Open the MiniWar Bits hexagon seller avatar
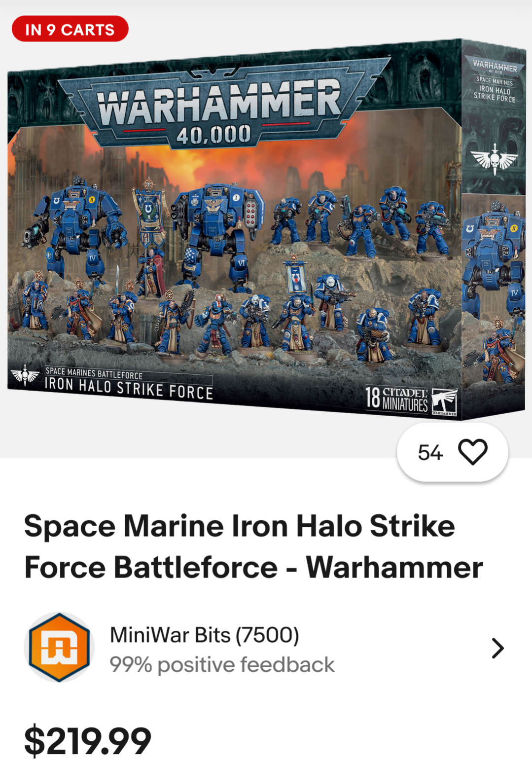This screenshot has width=532, height=761. (59, 647)
